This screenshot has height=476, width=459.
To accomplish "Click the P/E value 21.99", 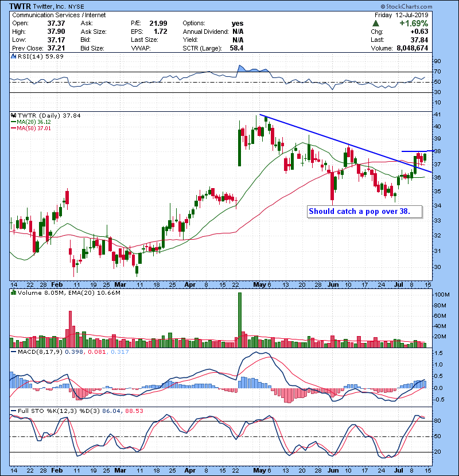I will click(x=158, y=24).
